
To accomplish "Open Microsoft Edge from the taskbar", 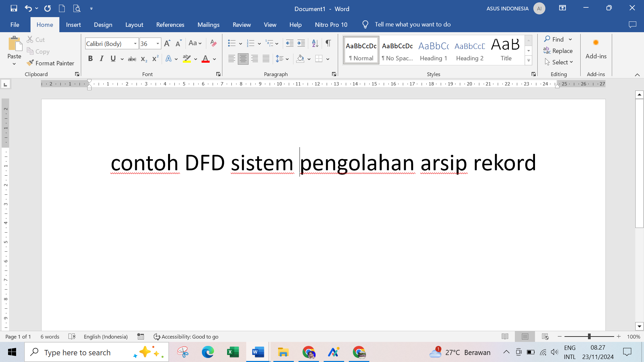I will click(x=208, y=352).
